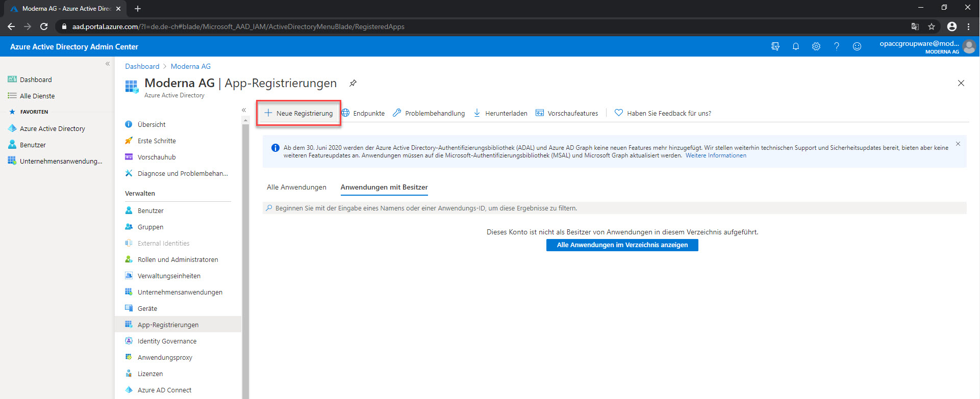This screenshot has width=980, height=399.
Task: Click the resource menu scrollbar
Action: [245, 261]
